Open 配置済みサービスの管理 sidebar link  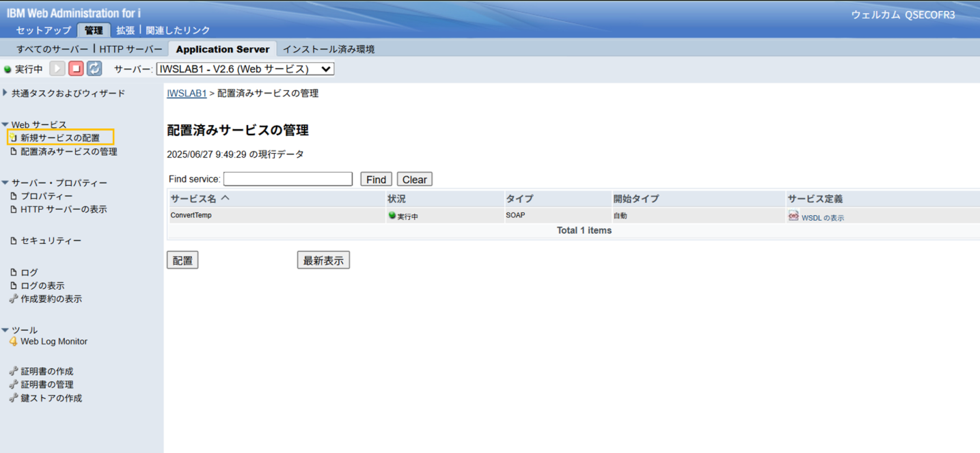click(69, 152)
